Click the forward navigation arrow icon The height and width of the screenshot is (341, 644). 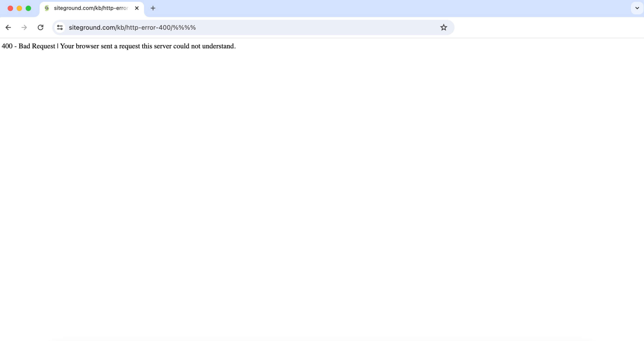pos(24,27)
